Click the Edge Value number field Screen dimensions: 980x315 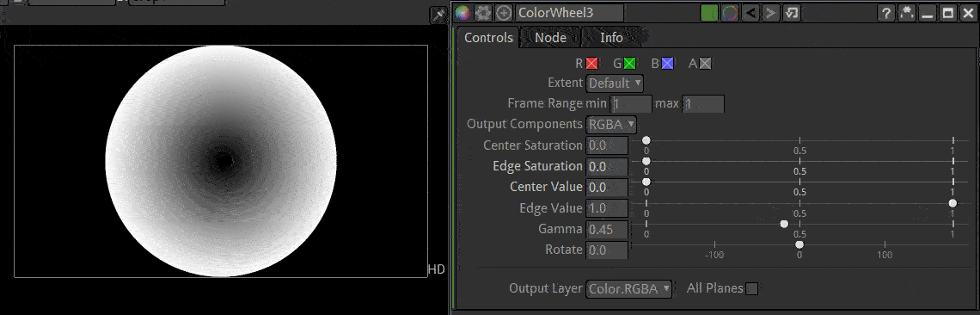tap(607, 207)
